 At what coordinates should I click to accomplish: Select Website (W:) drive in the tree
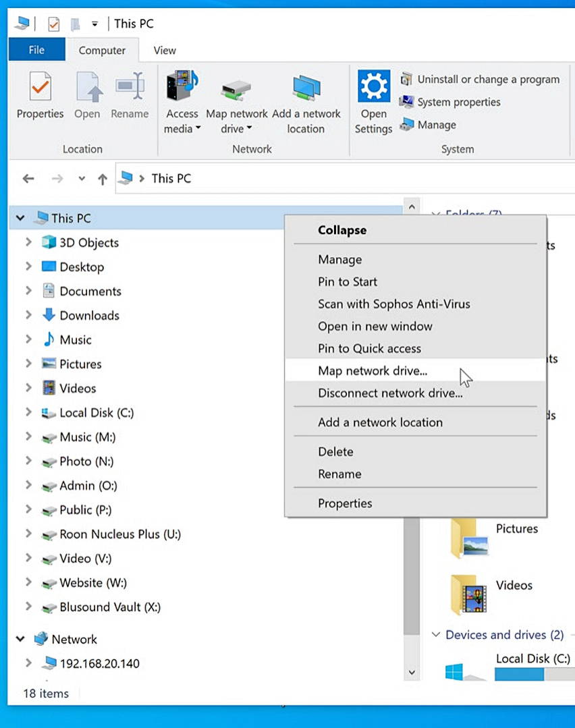[93, 582]
